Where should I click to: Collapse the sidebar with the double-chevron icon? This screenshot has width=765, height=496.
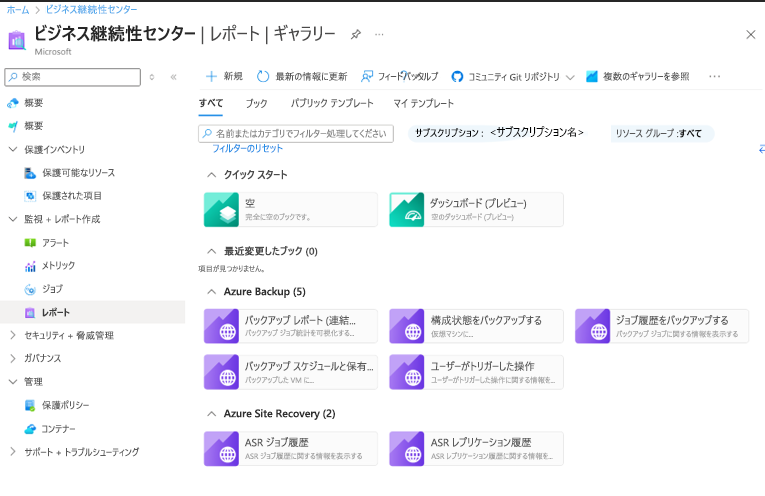[x=173, y=77]
